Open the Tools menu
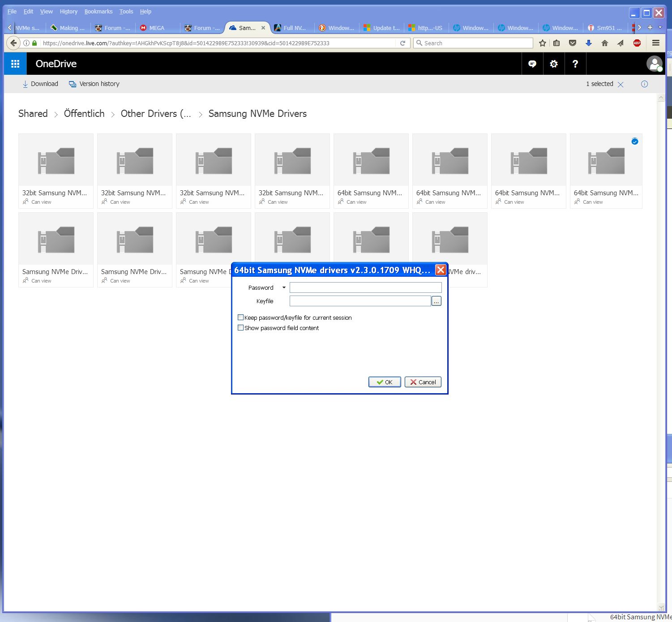 click(x=126, y=12)
